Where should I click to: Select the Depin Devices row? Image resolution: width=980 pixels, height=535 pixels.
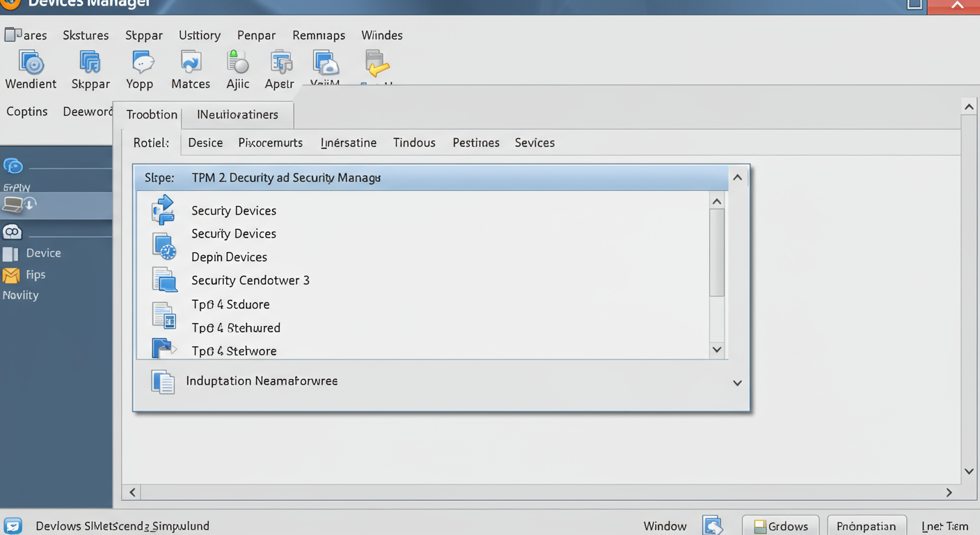pos(230,257)
